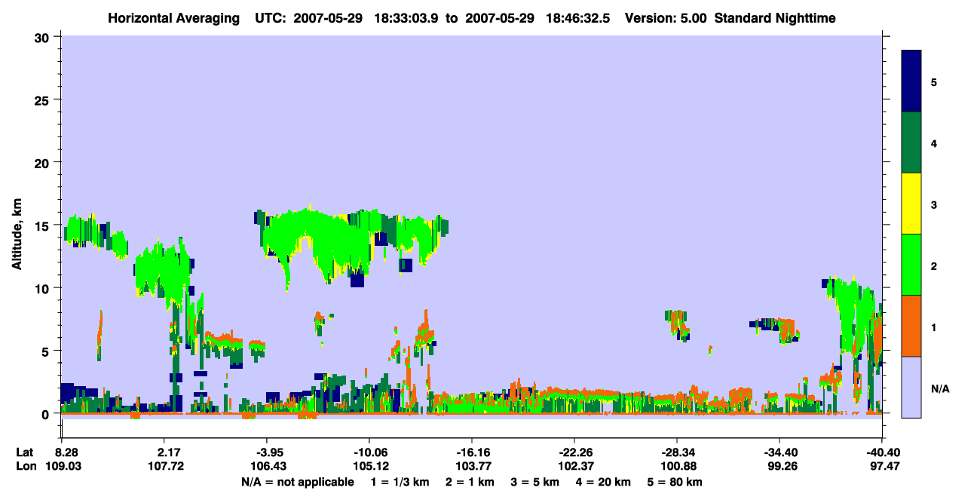Click the 'N/A = not applicable' legend text
The height and width of the screenshot is (503, 980).
[297, 482]
